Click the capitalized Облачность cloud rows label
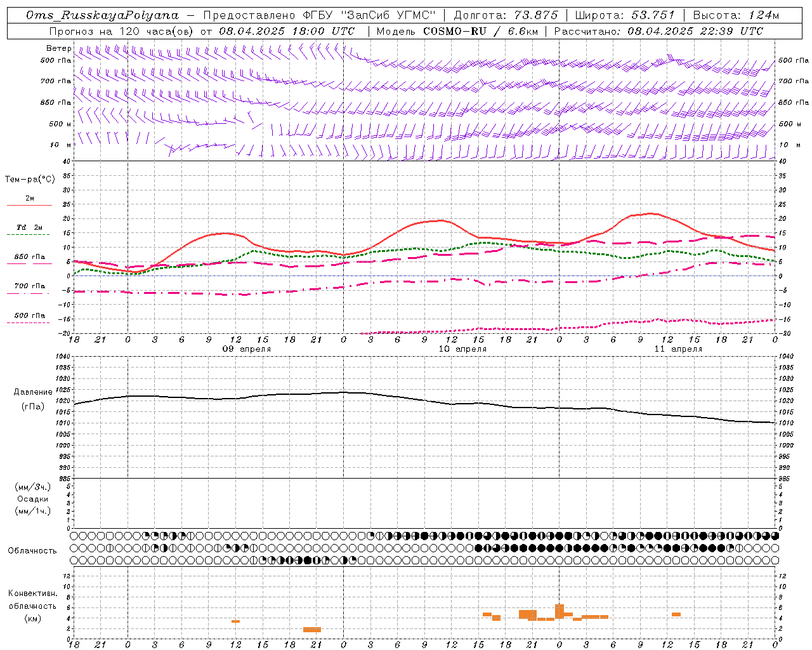This screenshot has width=812, height=650. click(x=32, y=551)
